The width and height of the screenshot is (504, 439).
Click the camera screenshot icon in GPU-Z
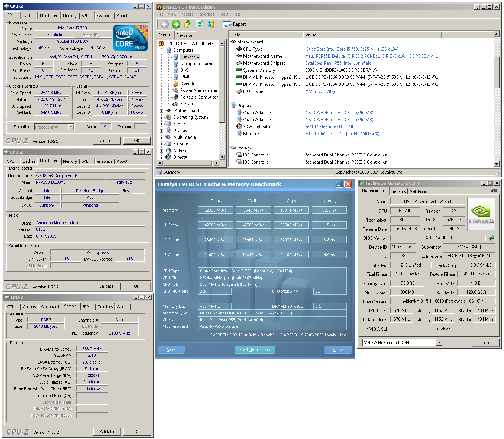[x=494, y=191]
